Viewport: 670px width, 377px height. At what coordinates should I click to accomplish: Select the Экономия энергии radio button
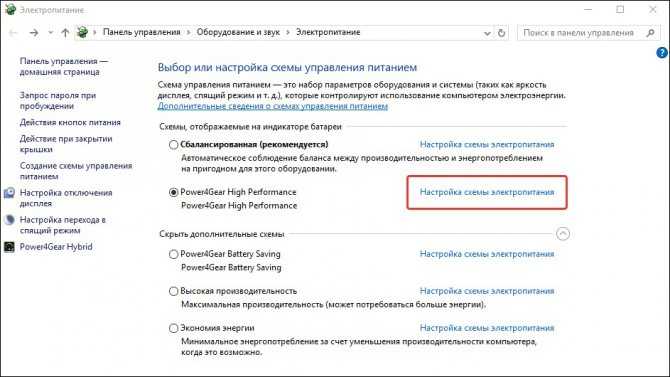(173, 328)
